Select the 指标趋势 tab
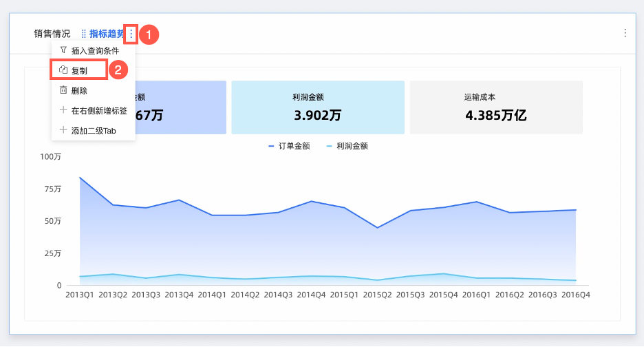Screen dimensions: 644x347 pos(107,34)
